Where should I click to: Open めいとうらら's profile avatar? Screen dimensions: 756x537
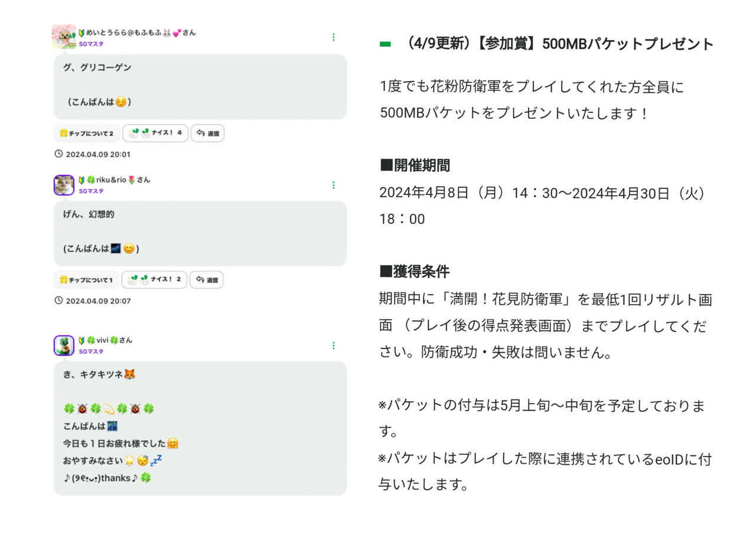tap(64, 37)
